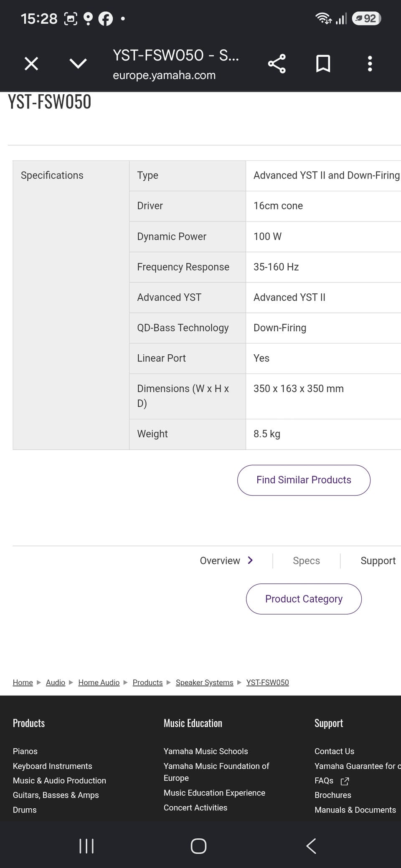Image resolution: width=401 pixels, height=868 pixels.
Task: Click the chevron arrow beside Overview
Action: pos(250,560)
